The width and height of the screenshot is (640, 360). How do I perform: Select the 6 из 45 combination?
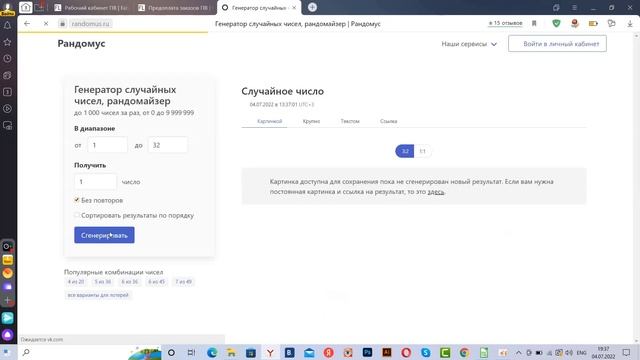pos(156,282)
